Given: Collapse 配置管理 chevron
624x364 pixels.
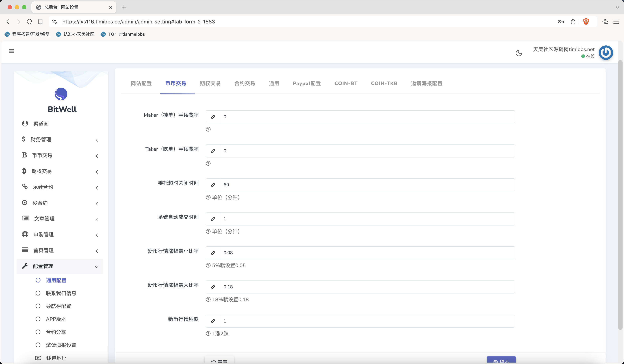Looking at the screenshot, I should tap(97, 267).
